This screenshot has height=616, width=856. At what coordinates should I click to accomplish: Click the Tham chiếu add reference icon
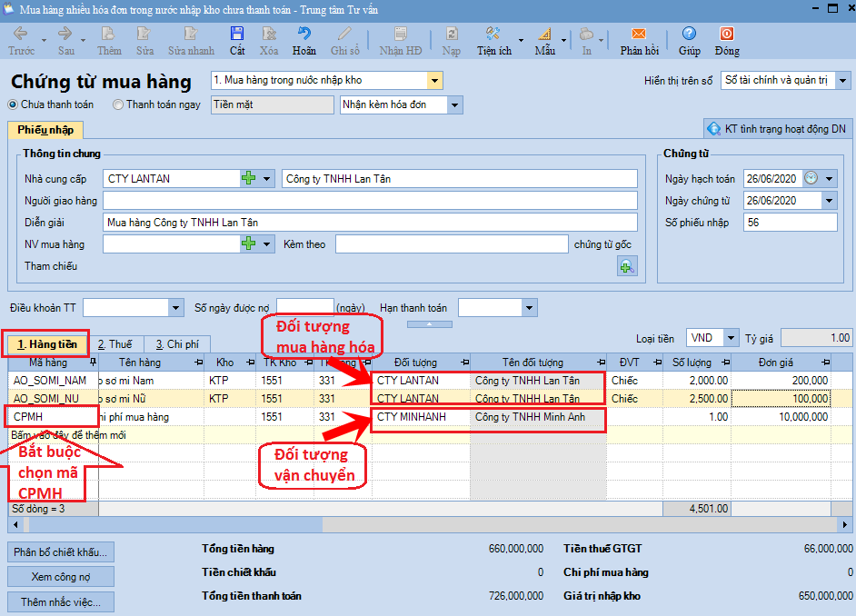click(627, 266)
